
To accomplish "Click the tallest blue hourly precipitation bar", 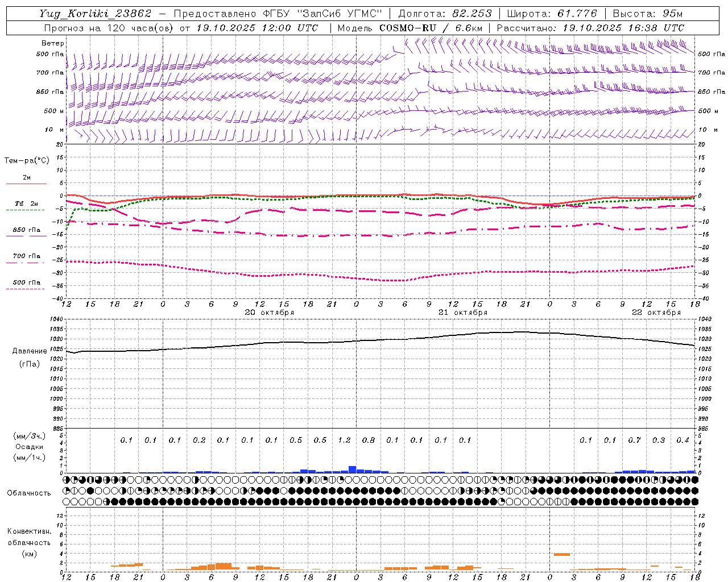I will [353, 469].
